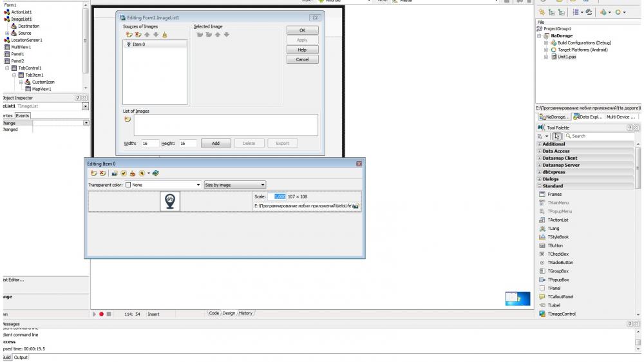The image size is (644, 362).
Task: Collapse the TabControl1 tree node
Action: 7,68
